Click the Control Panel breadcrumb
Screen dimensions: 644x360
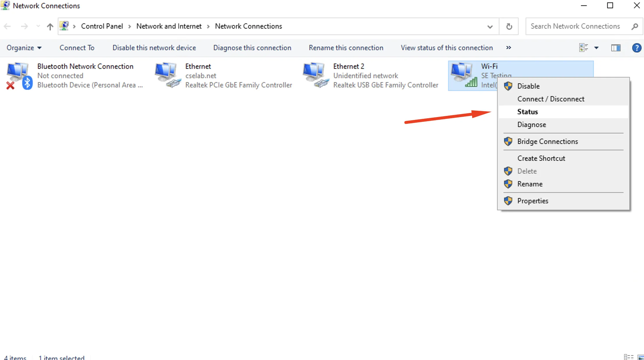pos(102,26)
